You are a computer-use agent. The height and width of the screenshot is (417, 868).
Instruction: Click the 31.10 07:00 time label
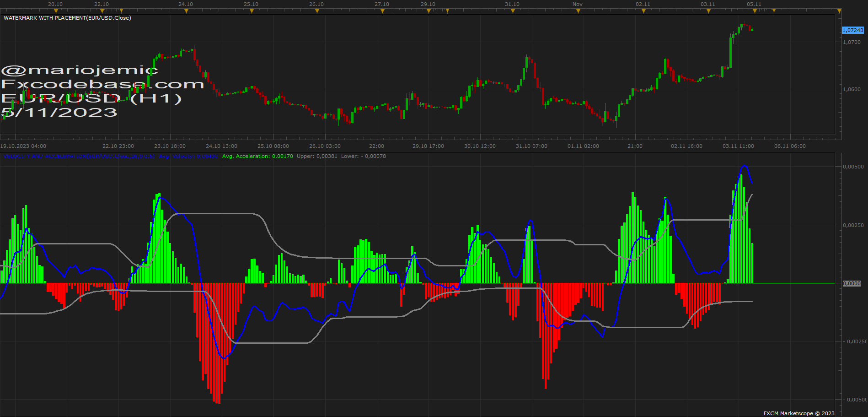click(531, 146)
